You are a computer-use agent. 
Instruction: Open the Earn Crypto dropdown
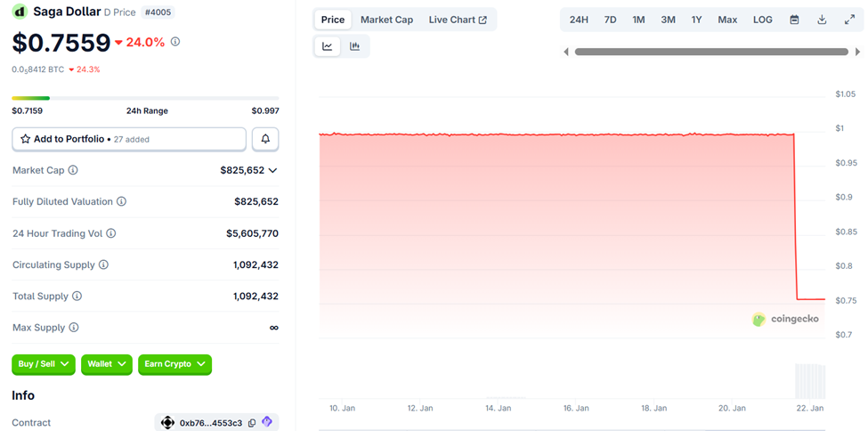coord(174,364)
